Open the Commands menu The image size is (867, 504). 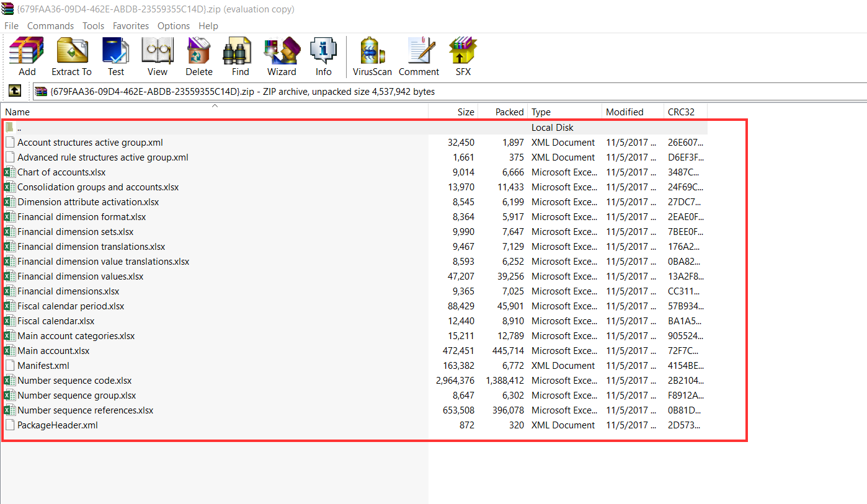[x=50, y=26]
